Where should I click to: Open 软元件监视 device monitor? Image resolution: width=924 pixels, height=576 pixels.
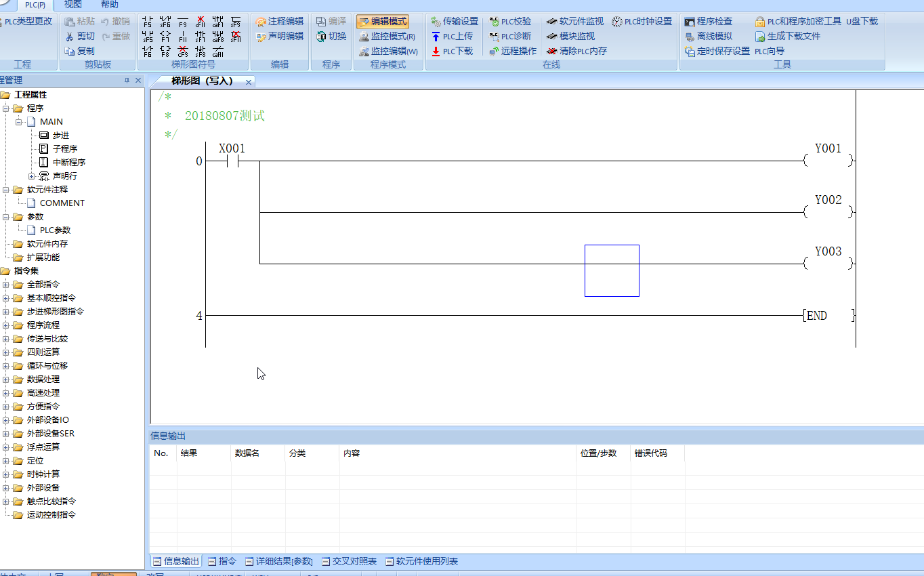[x=574, y=22]
